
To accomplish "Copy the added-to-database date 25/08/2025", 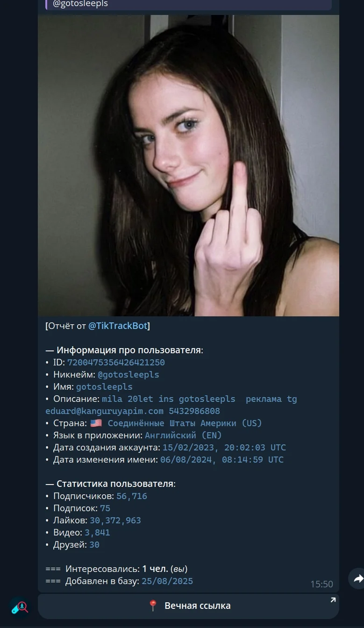I will (x=167, y=581).
